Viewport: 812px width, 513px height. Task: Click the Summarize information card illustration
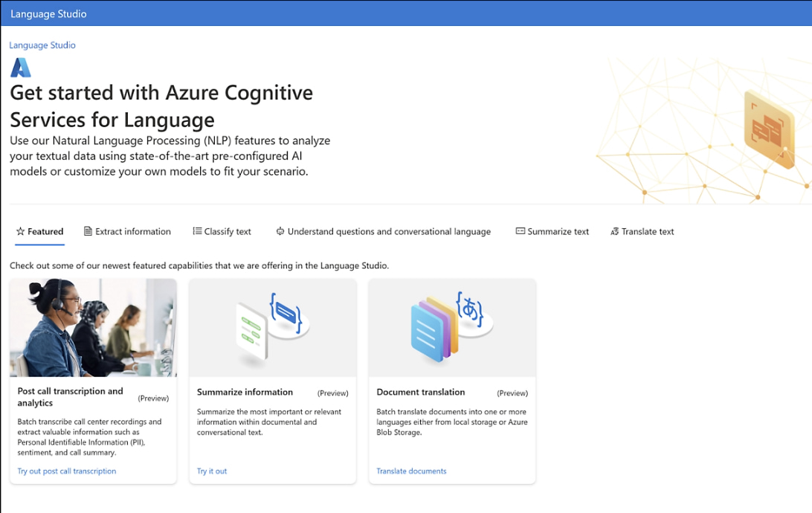273,328
